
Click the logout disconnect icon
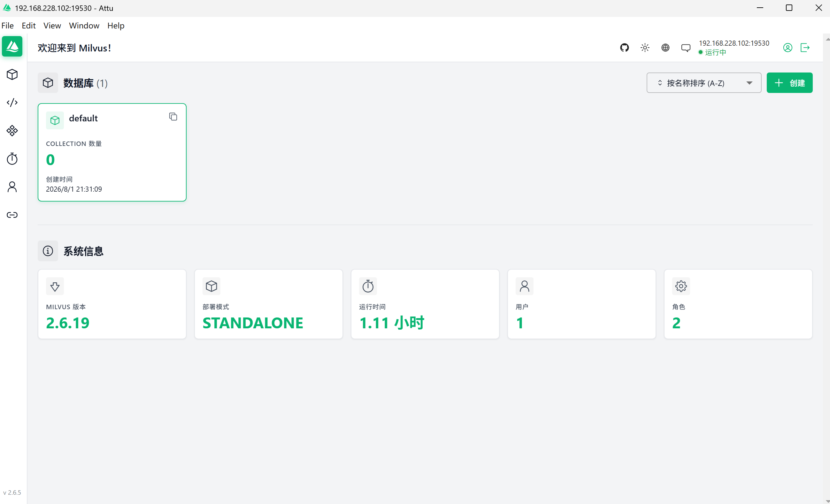pos(805,48)
